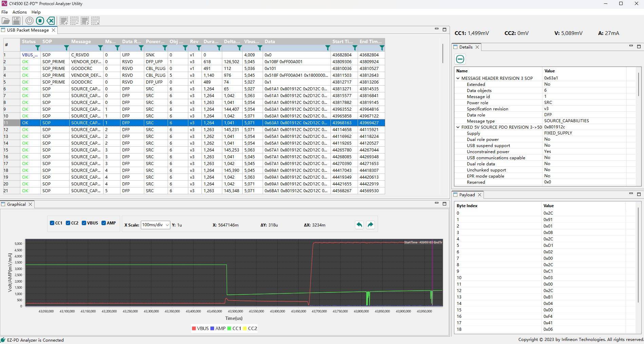Screen dimensions: 644x344
Task: Open the Help menu
Action: [x=36, y=12]
